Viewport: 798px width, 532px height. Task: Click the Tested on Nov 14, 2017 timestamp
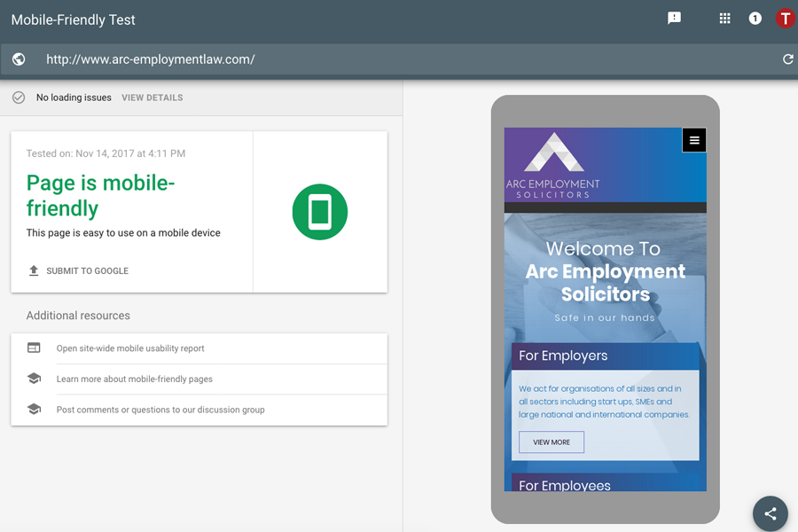pyautogui.click(x=106, y=153)
